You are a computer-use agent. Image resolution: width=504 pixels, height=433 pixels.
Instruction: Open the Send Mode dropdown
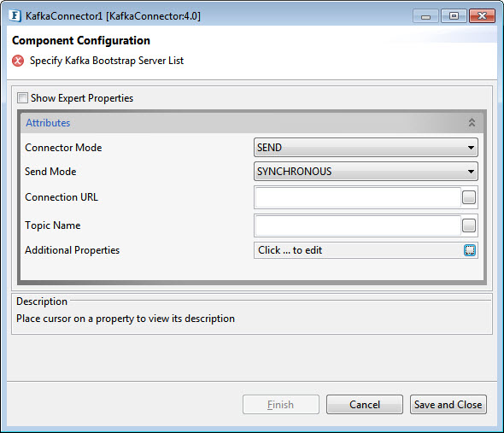click(x=366, y=172)
